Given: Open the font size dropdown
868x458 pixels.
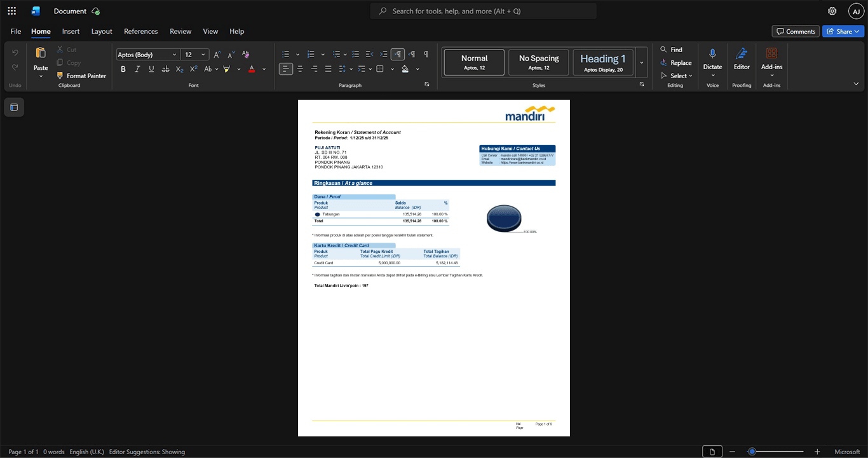Looking at the screenshot, I should (x=203, y=55).
